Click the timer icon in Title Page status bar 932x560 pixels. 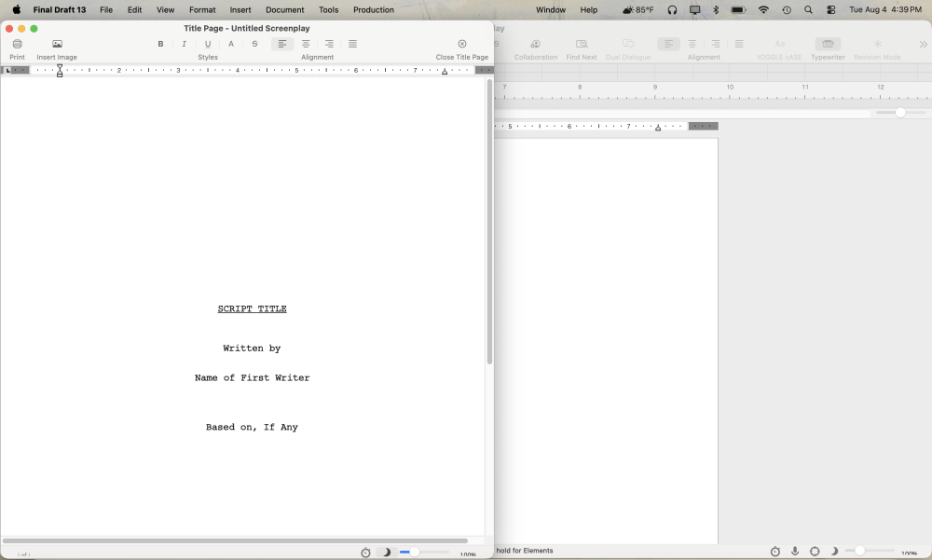365,553
